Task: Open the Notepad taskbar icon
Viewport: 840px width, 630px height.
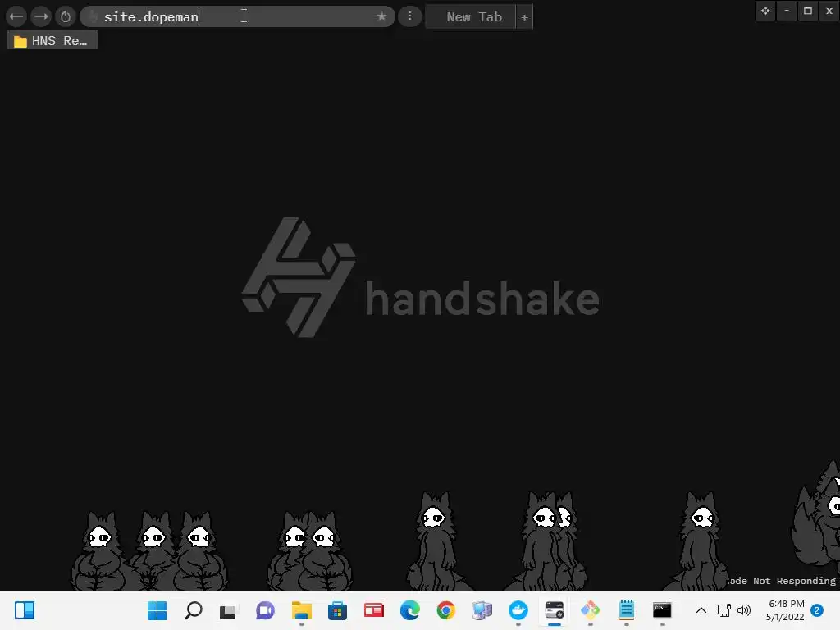Action: [x=626, y=610]
